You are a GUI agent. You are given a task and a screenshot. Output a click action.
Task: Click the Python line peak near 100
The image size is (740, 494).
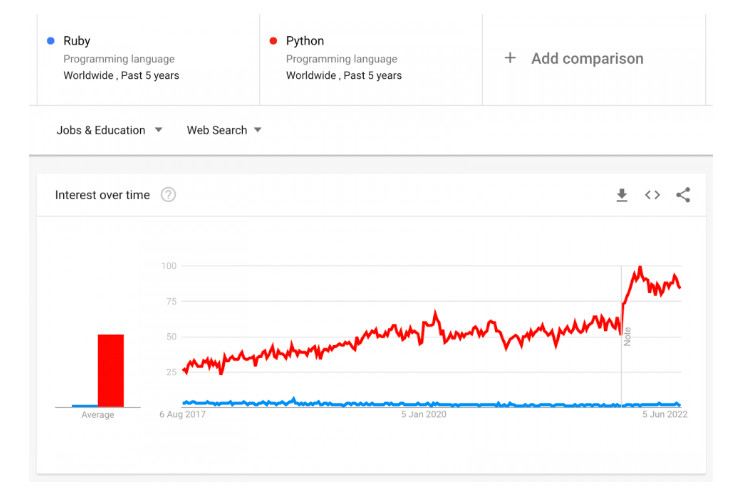pos(640,268)
